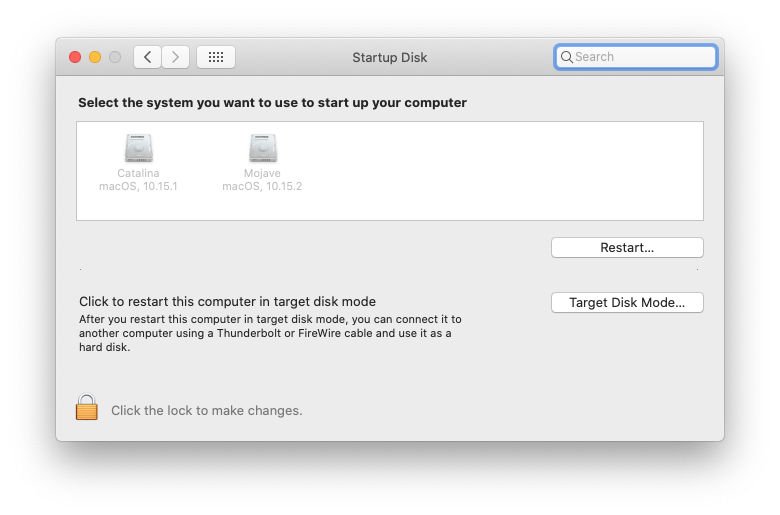The width and height of the screenshot is (780, 515).
Task: Click the 'Mojave' disk name label
Action: coord(262,173)
